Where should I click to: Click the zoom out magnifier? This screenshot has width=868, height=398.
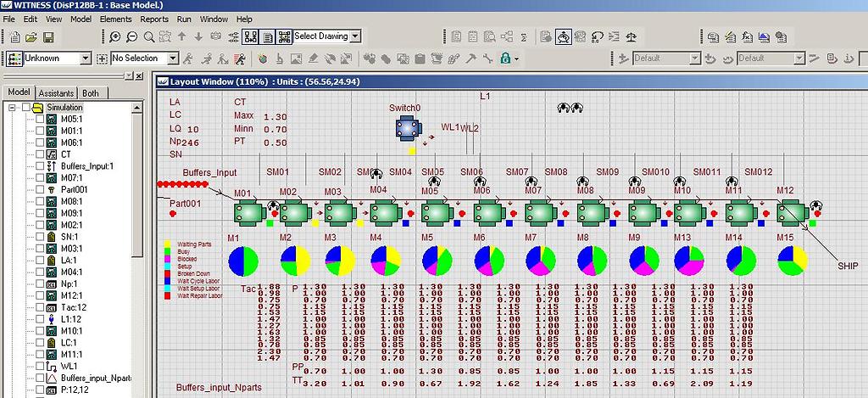[x=131, y=37]
